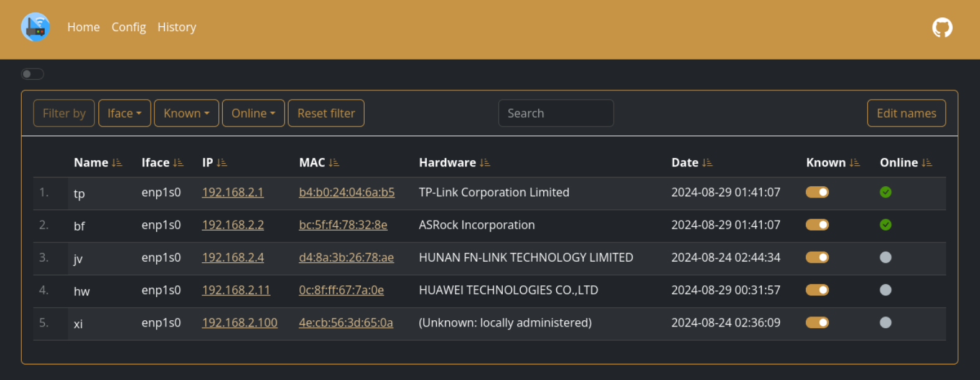
Task: Toggle Known switch for host bf
Action: [x=817, y=225]
